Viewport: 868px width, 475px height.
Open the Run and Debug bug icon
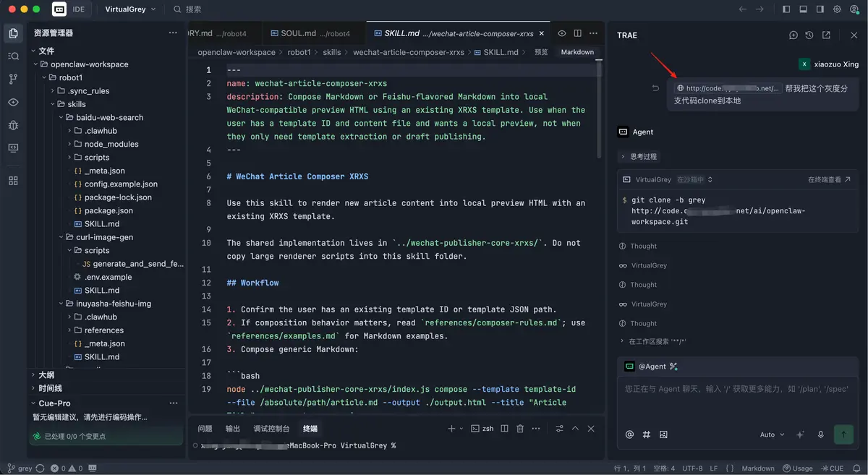click(x=13, y=125)
